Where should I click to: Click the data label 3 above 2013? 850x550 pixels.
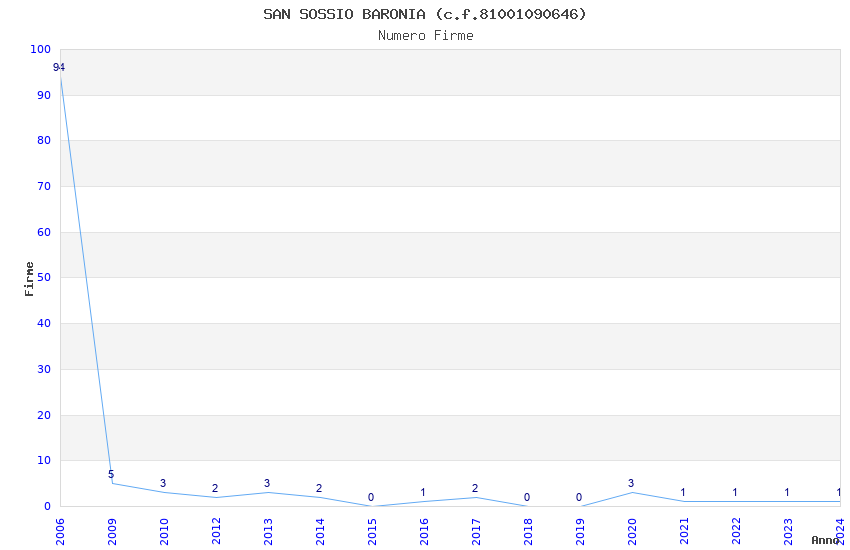[x=267, y=483]
